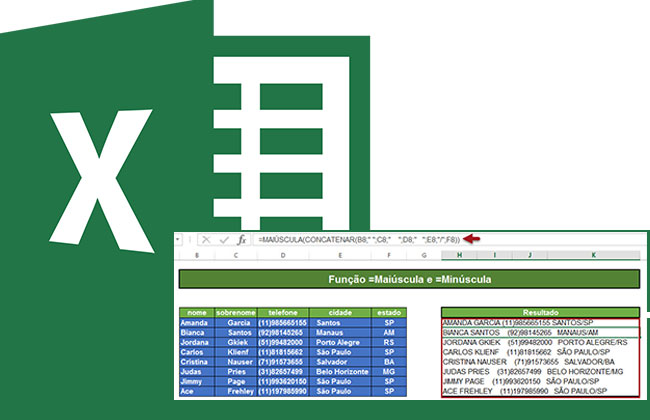Select the 'Garcia' surname cell

pos(236,323)
